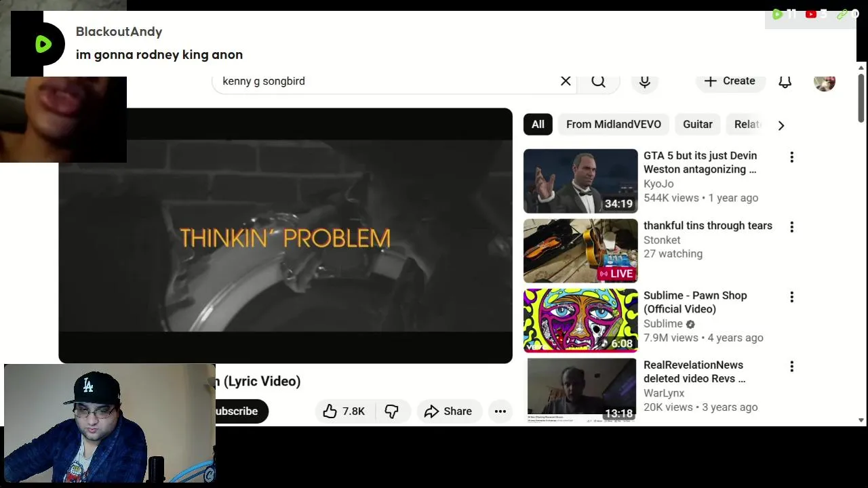Select the From MidlandVEVO chip

pyautogui.click(x=614, y=125)
